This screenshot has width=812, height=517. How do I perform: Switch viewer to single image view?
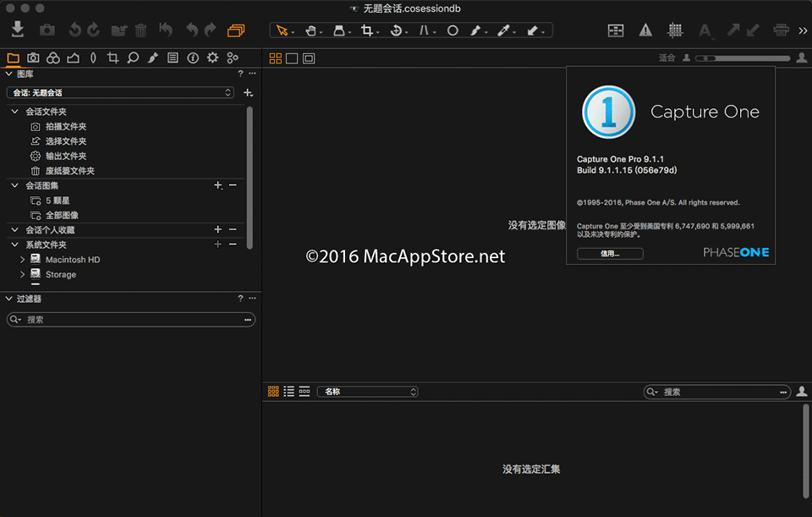[292, 58]
